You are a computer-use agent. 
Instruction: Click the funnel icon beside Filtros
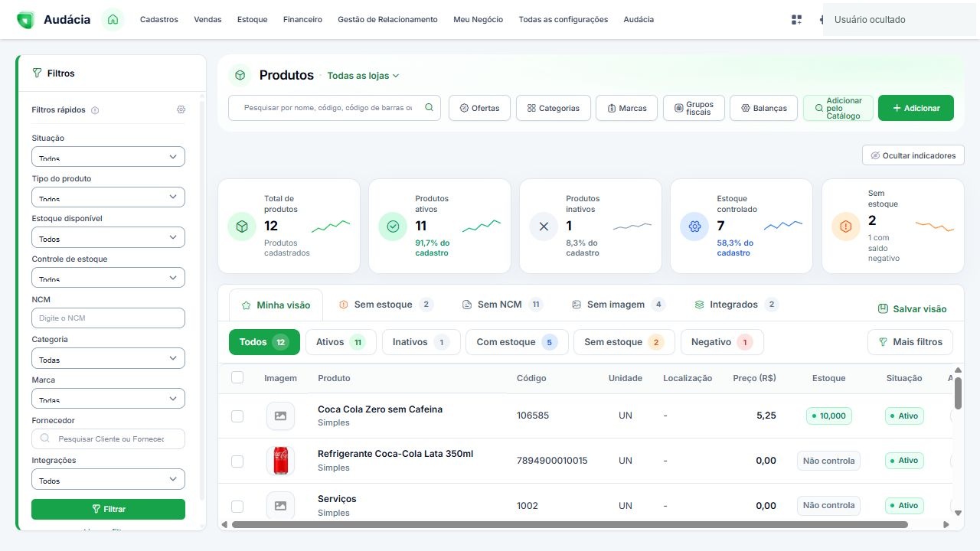pos(37,73)
